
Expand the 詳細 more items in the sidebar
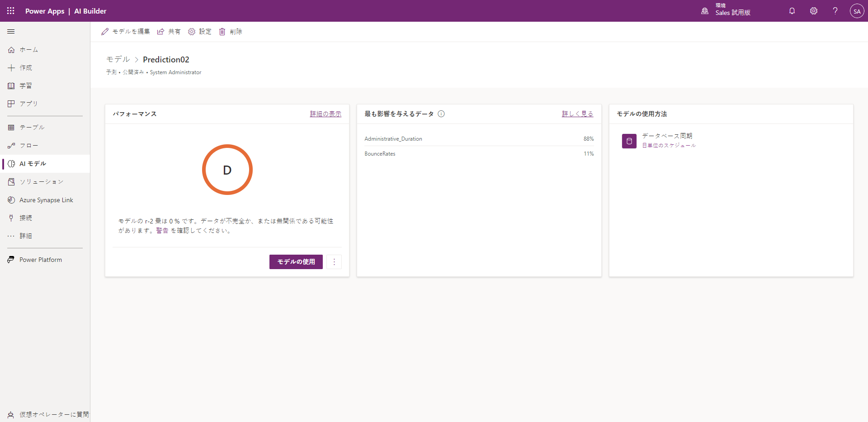pyautogui.click(x=26, y=236)
